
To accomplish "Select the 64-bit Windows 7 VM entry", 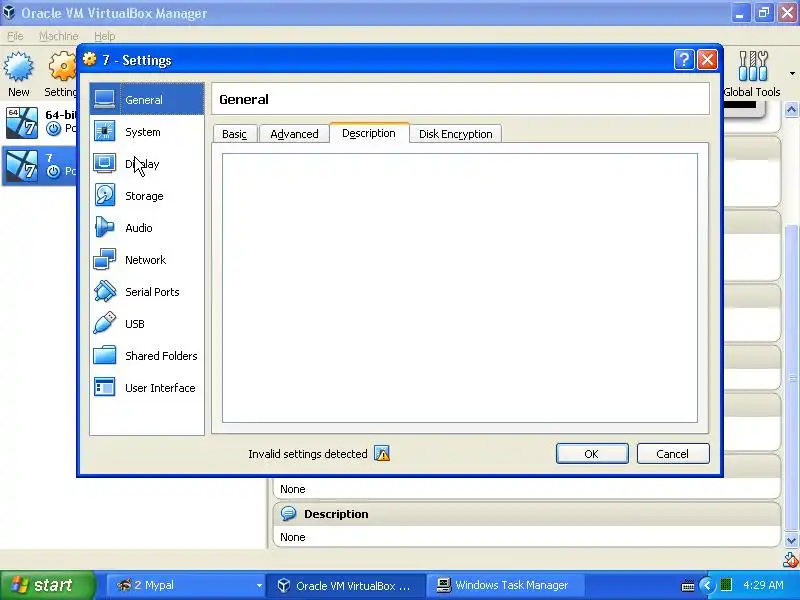I will [40, 122].
